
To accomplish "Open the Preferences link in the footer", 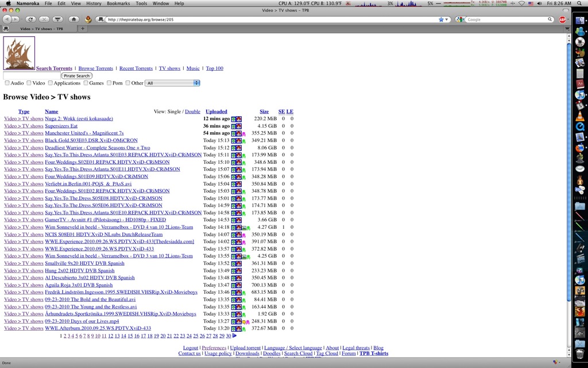I will (214, 348).
